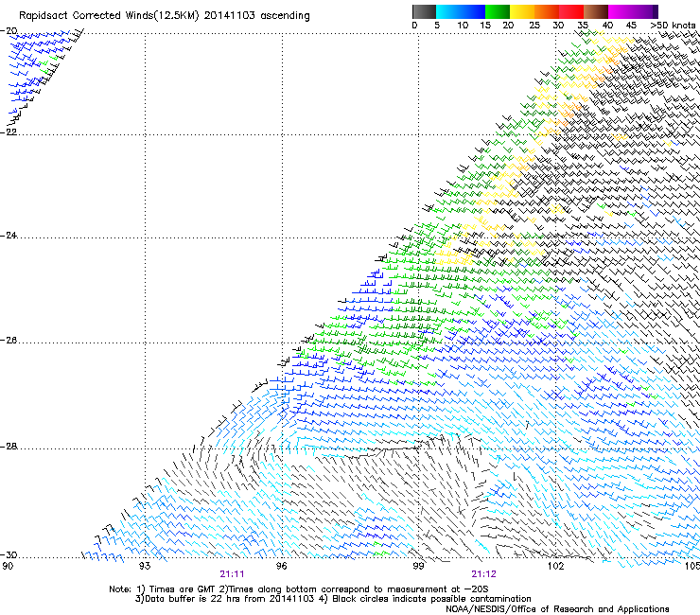Click the purple '21:12' time stamp

click(484, 574)
